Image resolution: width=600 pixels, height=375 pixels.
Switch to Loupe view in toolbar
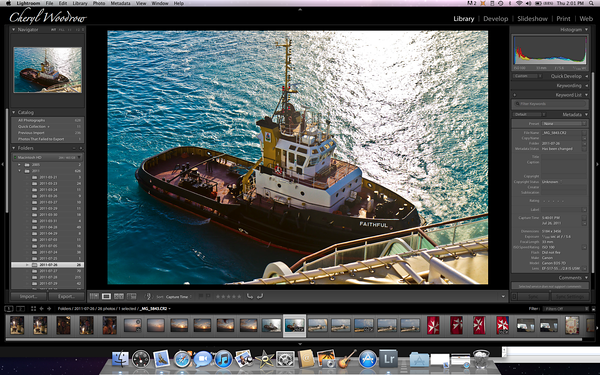(x=106, y=296)
